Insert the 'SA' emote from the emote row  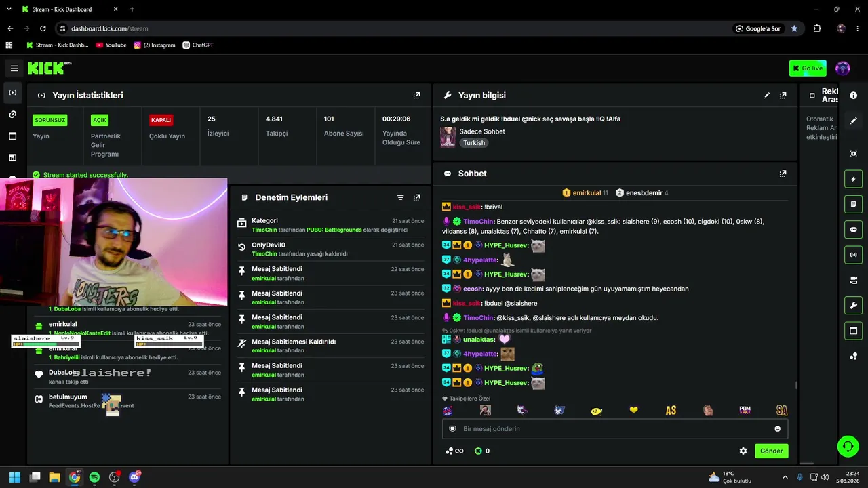coord(782,410)
